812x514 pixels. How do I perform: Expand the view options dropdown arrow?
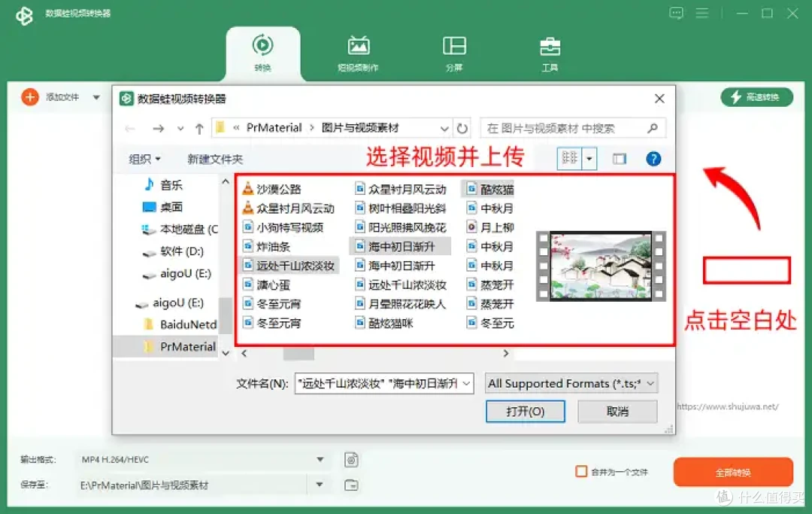589,159
